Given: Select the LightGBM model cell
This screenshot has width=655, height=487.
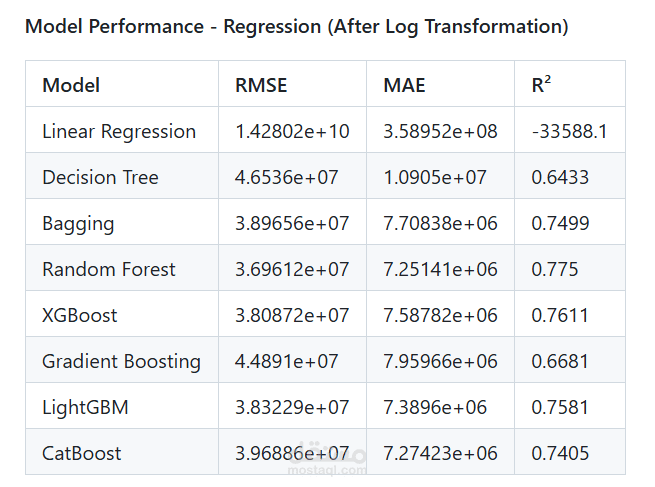Looking at the screenshot, I should tap(85, 407).
